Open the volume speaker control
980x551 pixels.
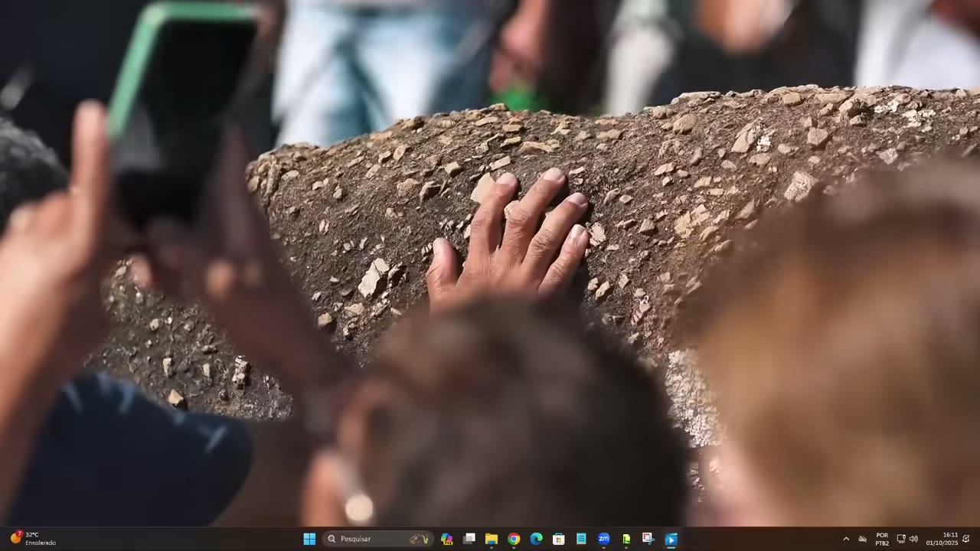coord(913,539)
